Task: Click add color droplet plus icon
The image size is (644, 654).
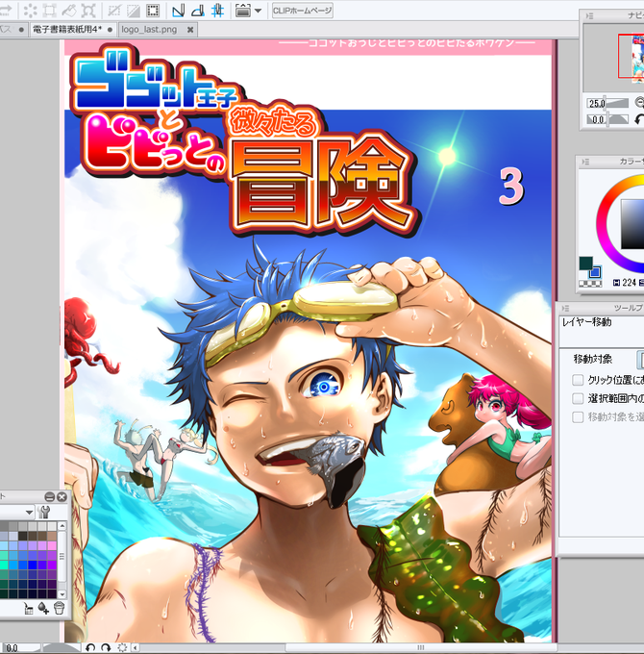Action: coord(43,609)
